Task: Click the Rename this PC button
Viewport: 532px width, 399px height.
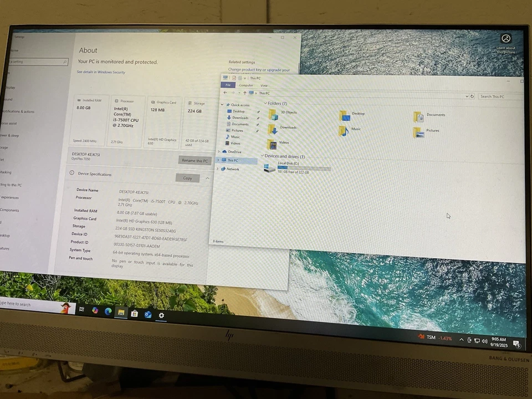Action: tap(194, 161)
